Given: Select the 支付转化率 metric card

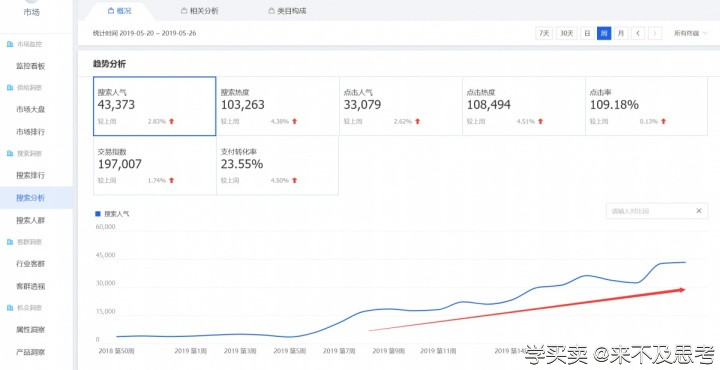Looking at the screenshot, I should (x=278, y=166).
